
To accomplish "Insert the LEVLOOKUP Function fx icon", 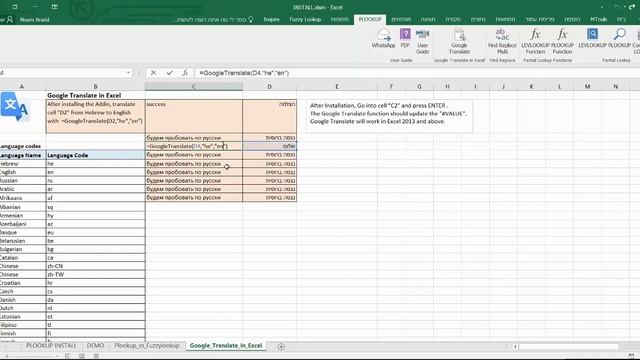I will pyautogui.click(x=535, y=41).
